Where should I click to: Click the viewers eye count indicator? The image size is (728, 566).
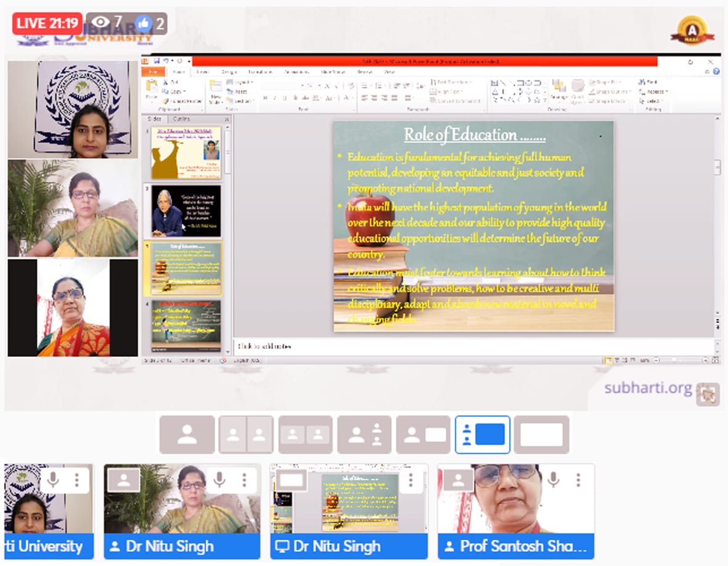tap(107, 22)
